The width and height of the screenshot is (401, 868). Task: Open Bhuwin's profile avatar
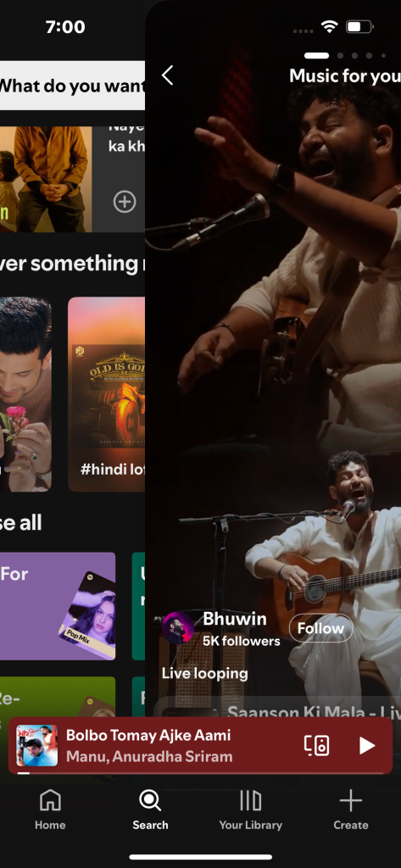click(x=177, y=628)
